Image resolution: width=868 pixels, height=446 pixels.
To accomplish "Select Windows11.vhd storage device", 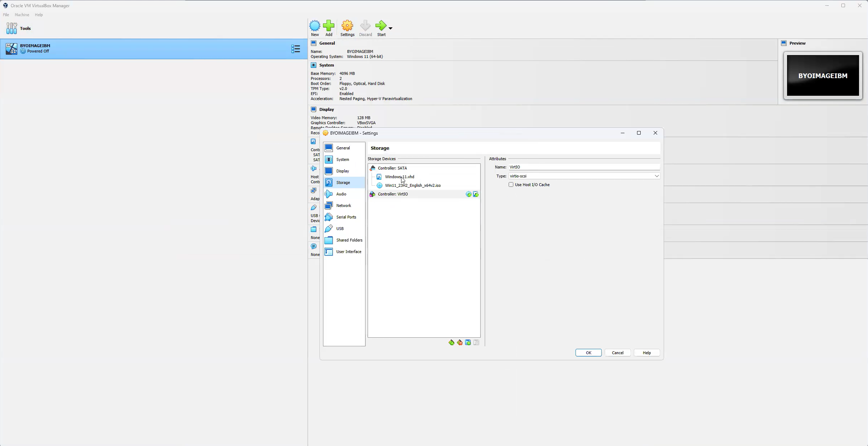I will pos(400,176).
